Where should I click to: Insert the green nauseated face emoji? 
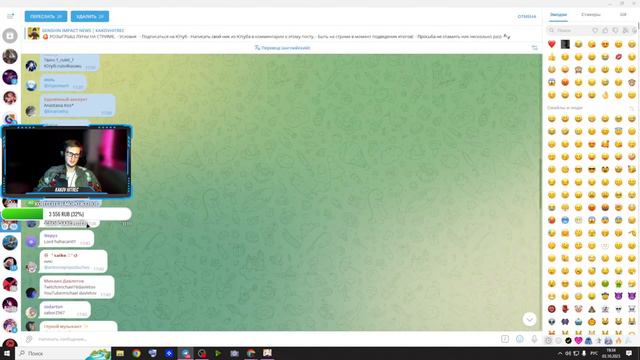[x=605, y=283]
